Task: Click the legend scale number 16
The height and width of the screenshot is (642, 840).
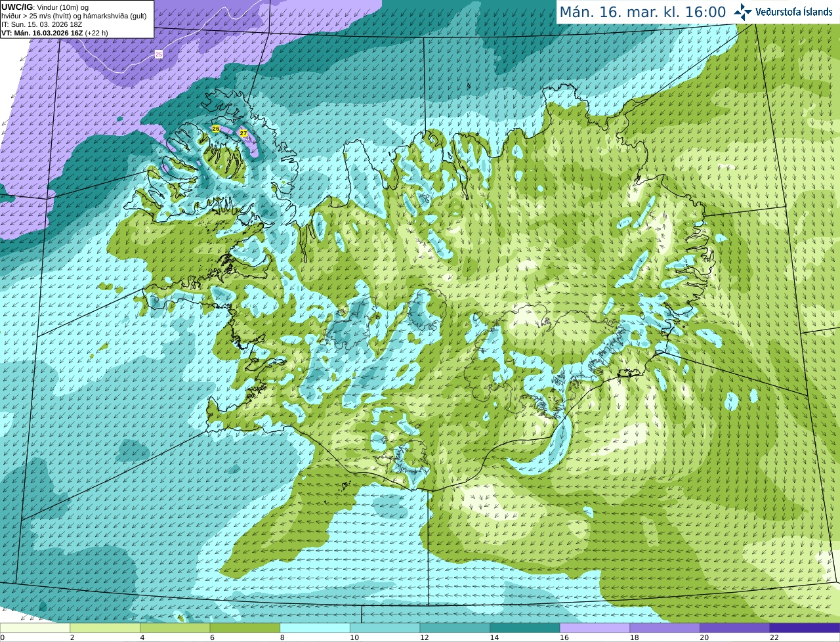Action: pos(564,637)
